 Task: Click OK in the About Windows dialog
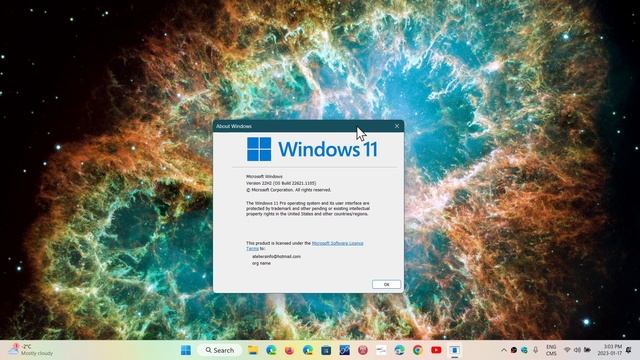386,284
